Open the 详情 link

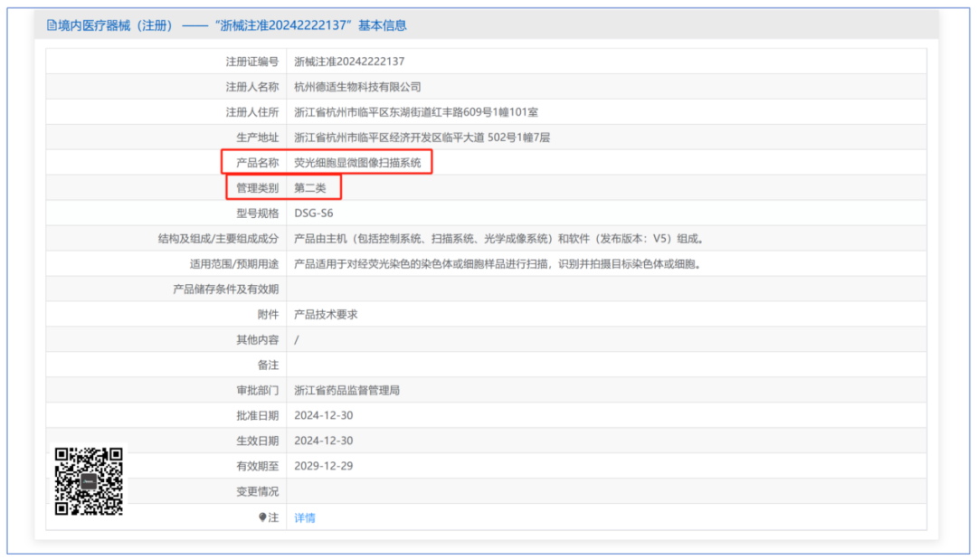(305, 517)
